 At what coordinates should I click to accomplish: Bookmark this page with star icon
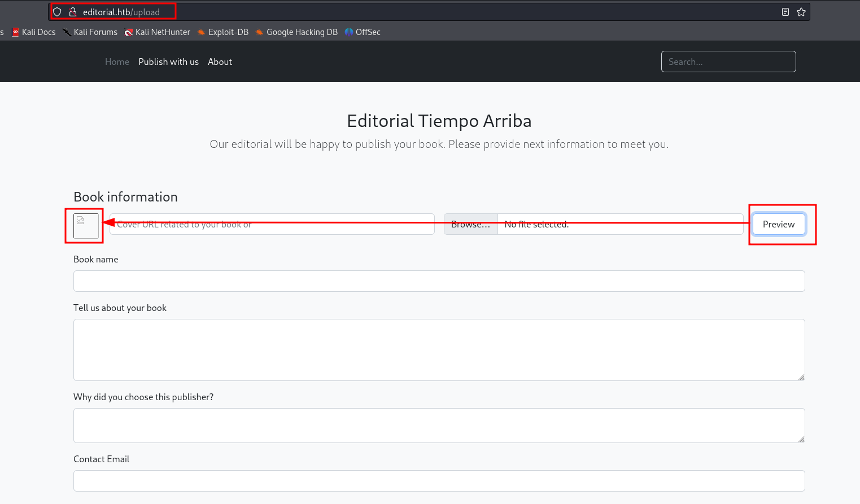click(801, 12)
